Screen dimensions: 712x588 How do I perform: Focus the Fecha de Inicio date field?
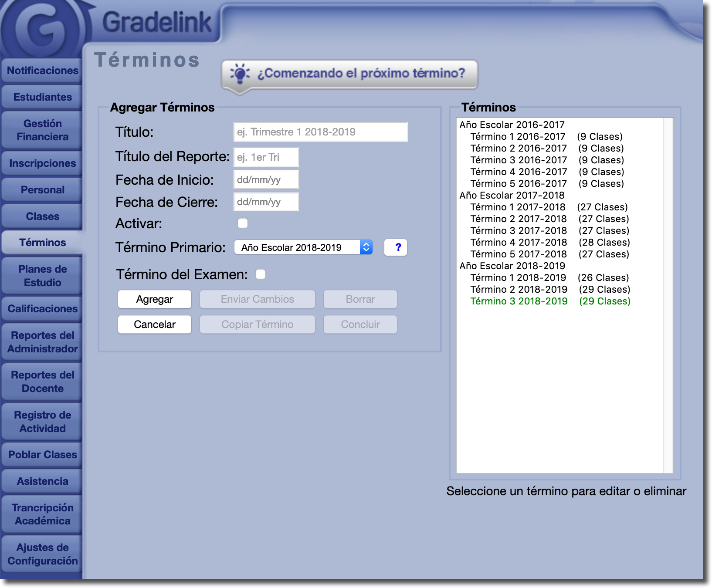[x=266, y=180]
